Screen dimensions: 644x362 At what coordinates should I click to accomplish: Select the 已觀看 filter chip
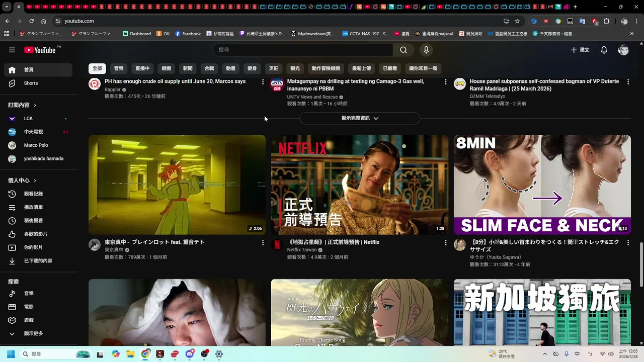coord(390,68)
